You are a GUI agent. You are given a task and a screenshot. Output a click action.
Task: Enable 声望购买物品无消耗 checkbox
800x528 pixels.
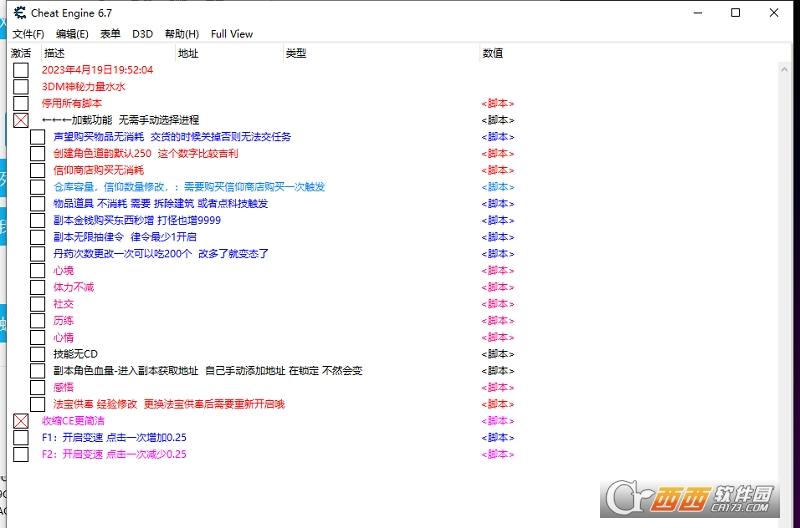click(38, 137)
